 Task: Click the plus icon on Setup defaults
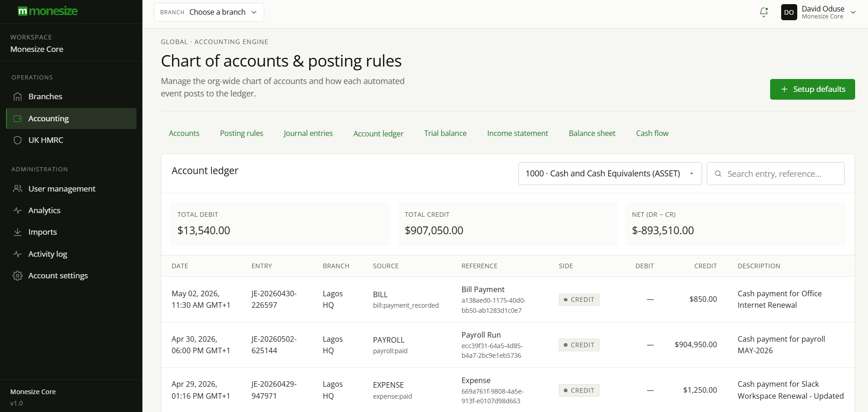point(784,89)
